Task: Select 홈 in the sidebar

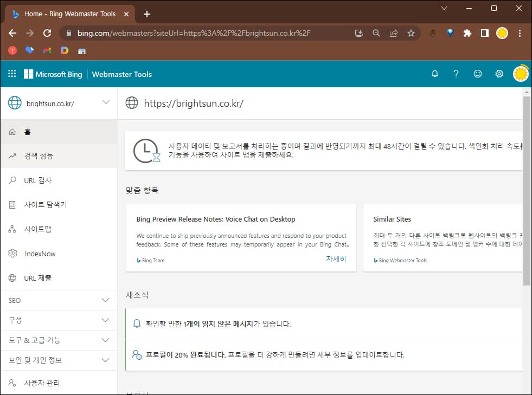Action: [x=59, y=132]
